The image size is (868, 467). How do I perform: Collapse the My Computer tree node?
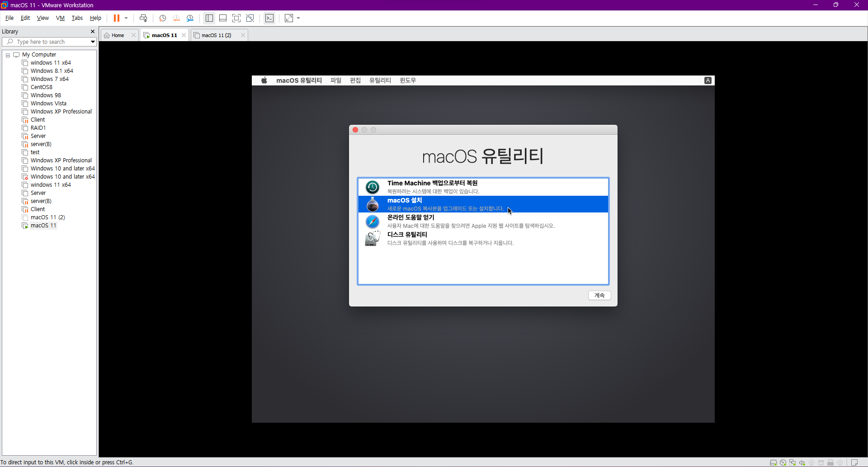click(8, 55)
